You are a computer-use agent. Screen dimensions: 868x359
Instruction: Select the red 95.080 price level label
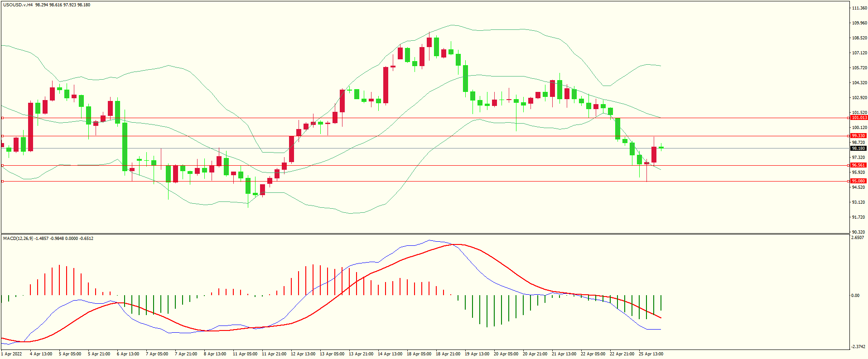point(858,181)
